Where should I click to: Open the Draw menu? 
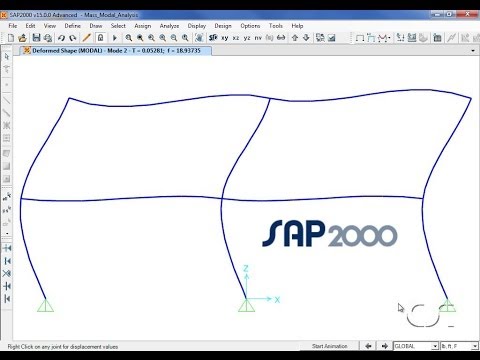coord(96,26)
